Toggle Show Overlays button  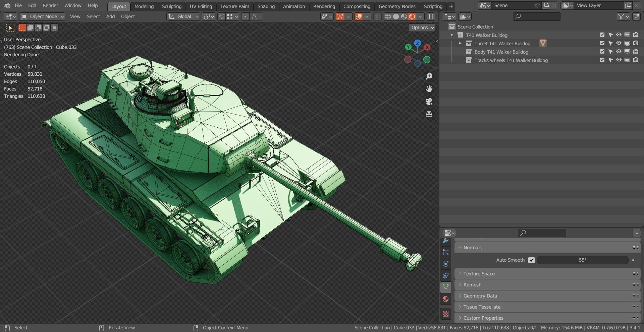tap(359, 17)
